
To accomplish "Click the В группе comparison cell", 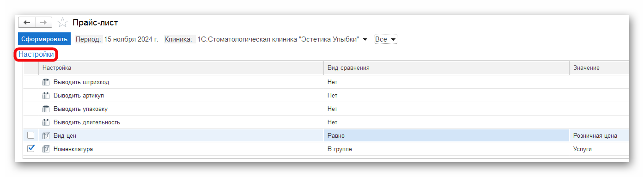I will (446, 149).
